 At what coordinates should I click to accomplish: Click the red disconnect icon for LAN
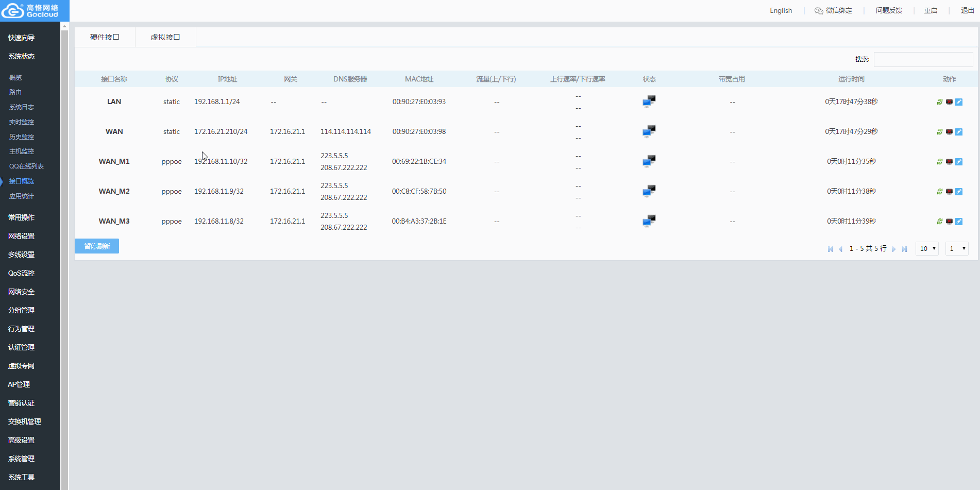(x=949, y=102)
